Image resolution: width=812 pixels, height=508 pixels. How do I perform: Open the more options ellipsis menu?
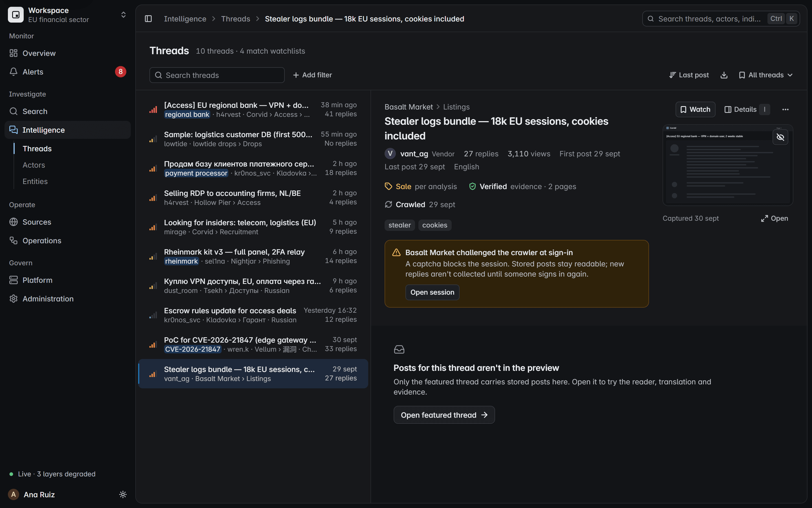785,110
